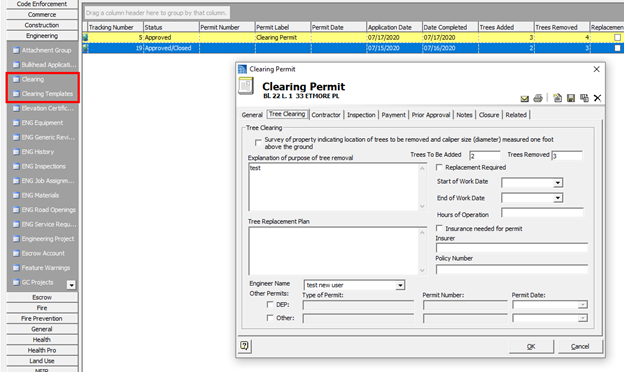Image resolution: width=624 pixels, height=372 pixels.
Task: Click the copy record icon in toolbar
Action: (584, 98)
